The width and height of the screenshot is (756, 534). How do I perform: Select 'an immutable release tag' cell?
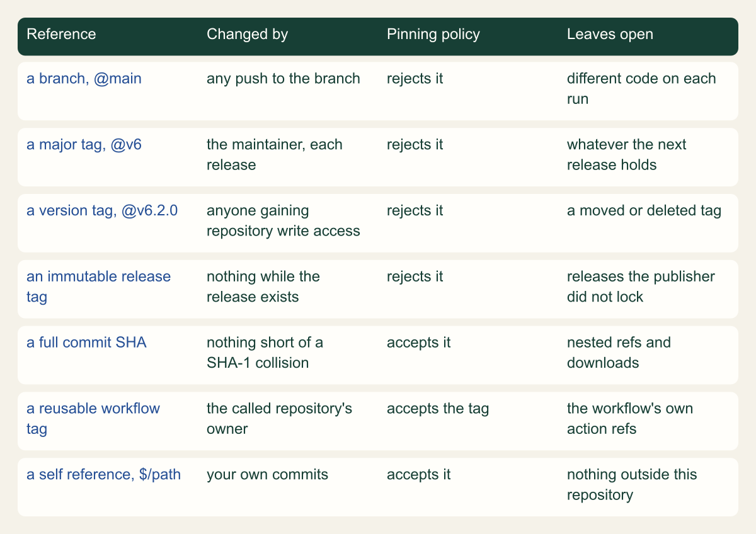click(98, 286)
